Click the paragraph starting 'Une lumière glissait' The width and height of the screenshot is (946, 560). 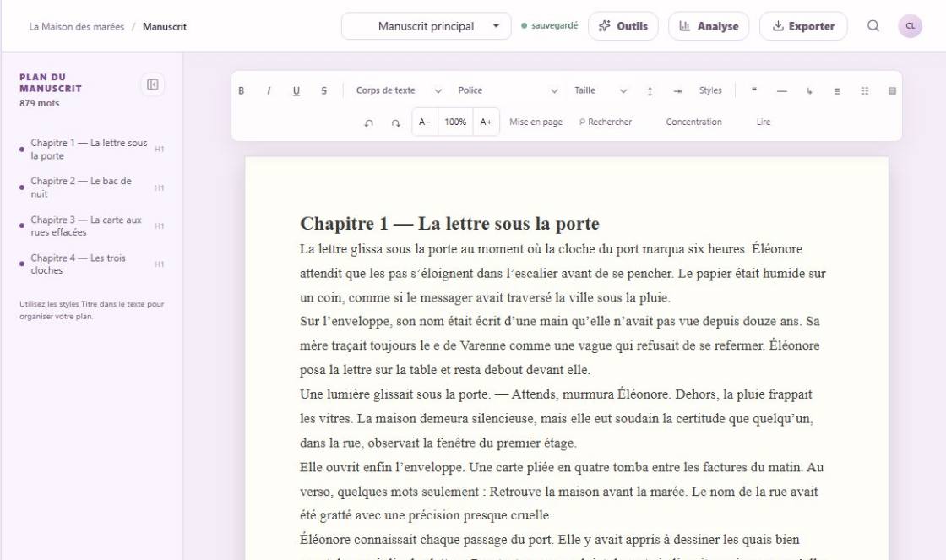(563, 418)
